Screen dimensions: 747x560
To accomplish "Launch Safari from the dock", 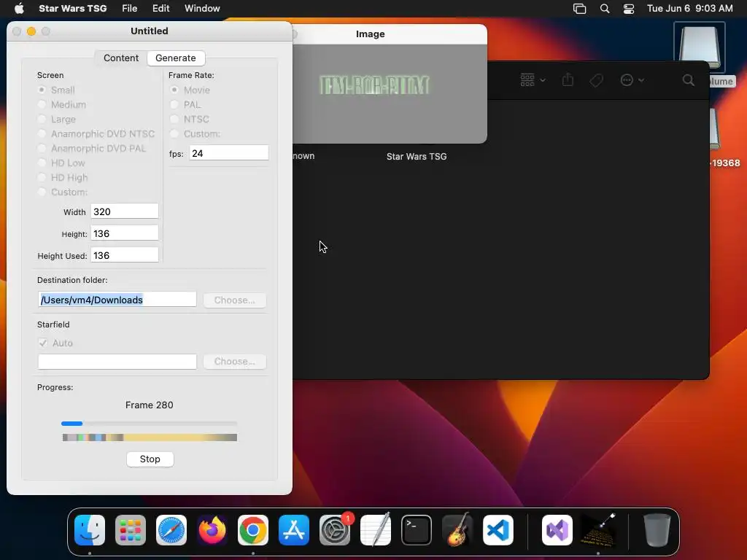I will coord(171,530).
